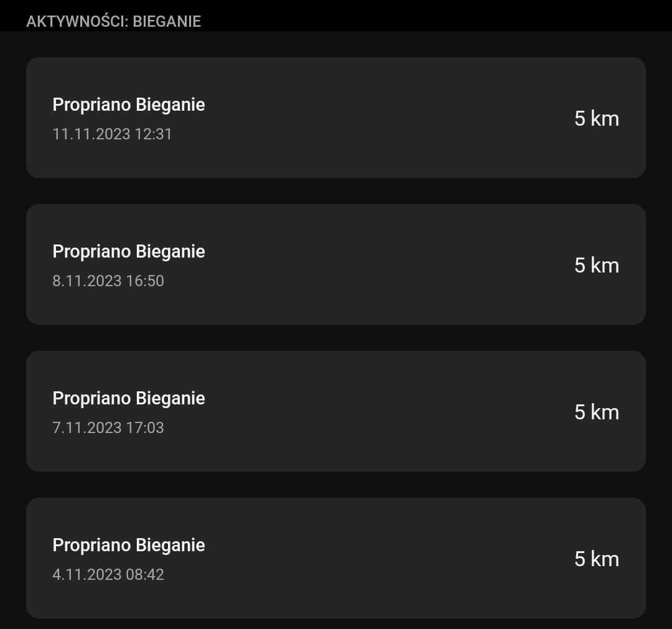Image resolution: width=672 pixels, height=629 pixels.
Task: Select the 11.11.2023 12:31 timestamp
Action: coord(112,134)
